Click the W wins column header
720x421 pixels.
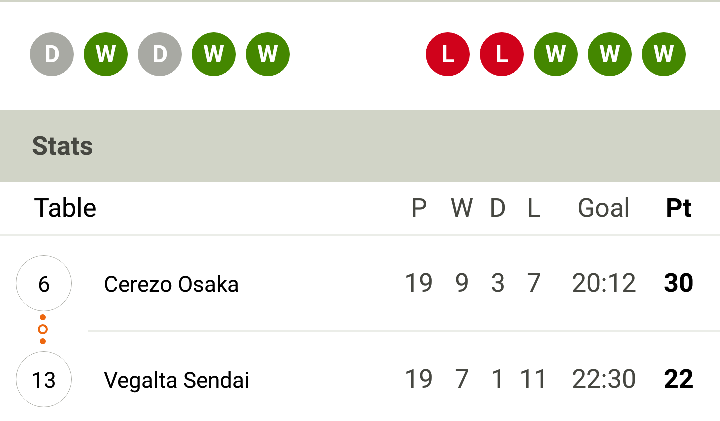pyautogui.click(x=461, y=208)
